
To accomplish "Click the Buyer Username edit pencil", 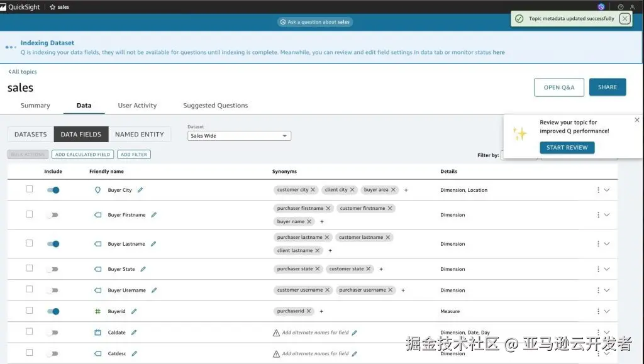I will coord(154,290).
